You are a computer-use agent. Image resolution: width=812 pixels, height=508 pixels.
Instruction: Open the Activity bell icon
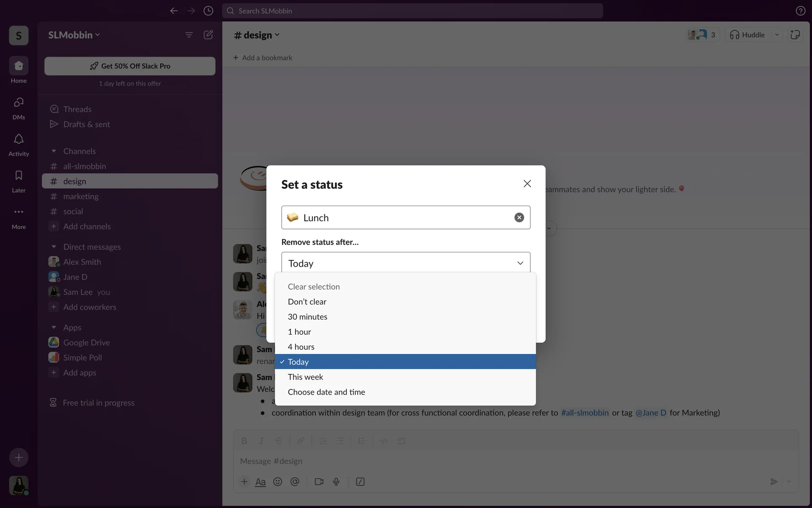[19, 140]
